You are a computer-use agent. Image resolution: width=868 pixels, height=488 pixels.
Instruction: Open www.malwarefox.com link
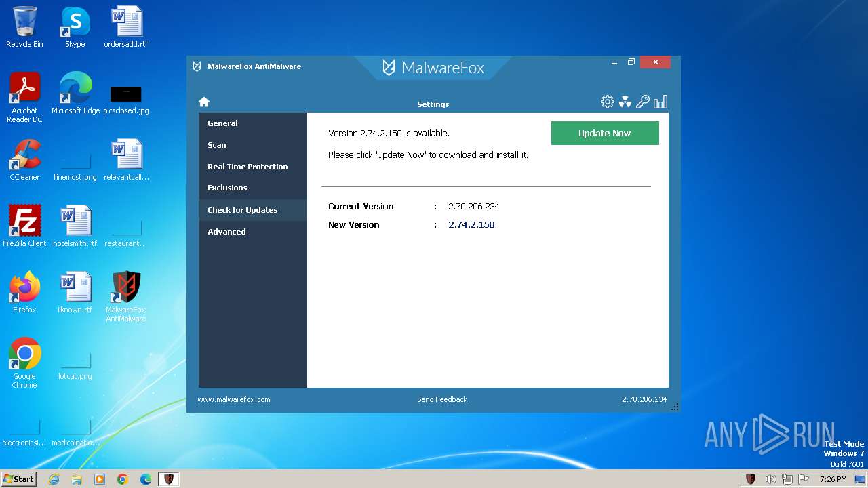coord(234,399)
